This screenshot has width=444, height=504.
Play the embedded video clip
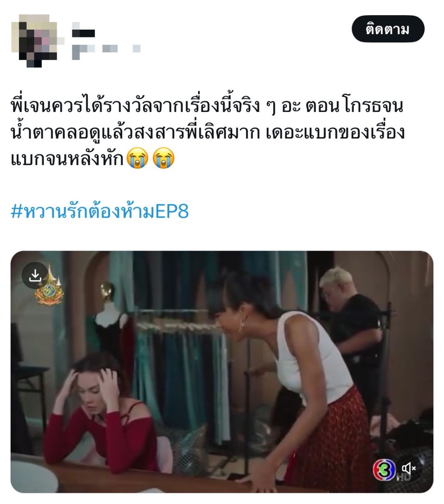coord(222,372)
